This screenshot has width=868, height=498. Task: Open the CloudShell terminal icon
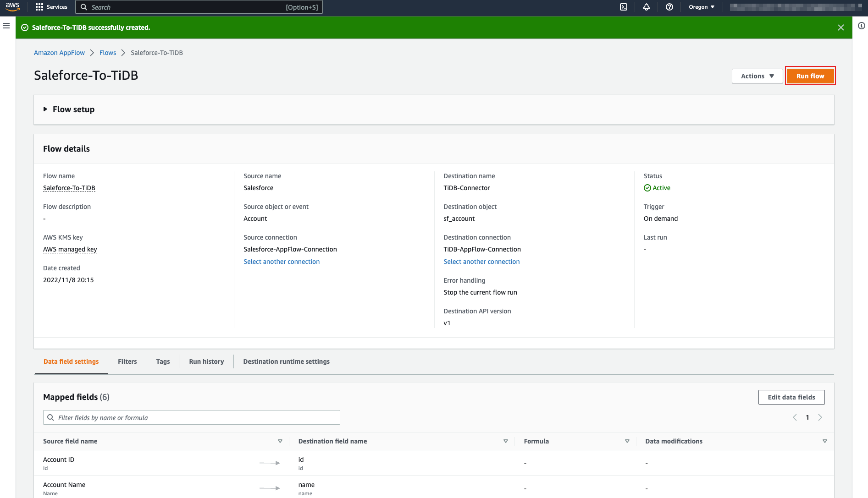click(624, 7)
